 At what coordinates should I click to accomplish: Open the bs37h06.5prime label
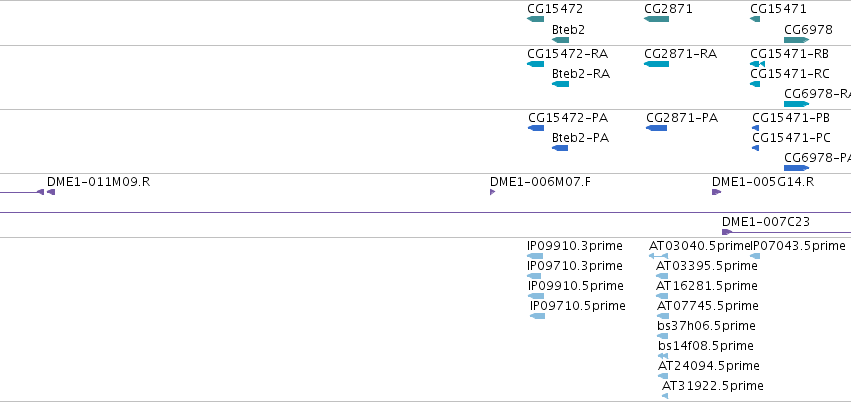(706, 326)
